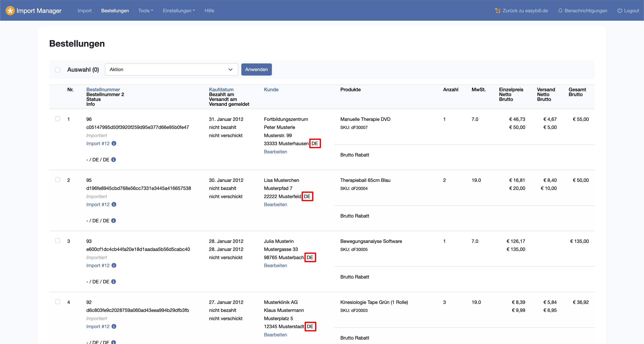
Task: Select the checkbox for row 3
Action: [x=58, y=241]
